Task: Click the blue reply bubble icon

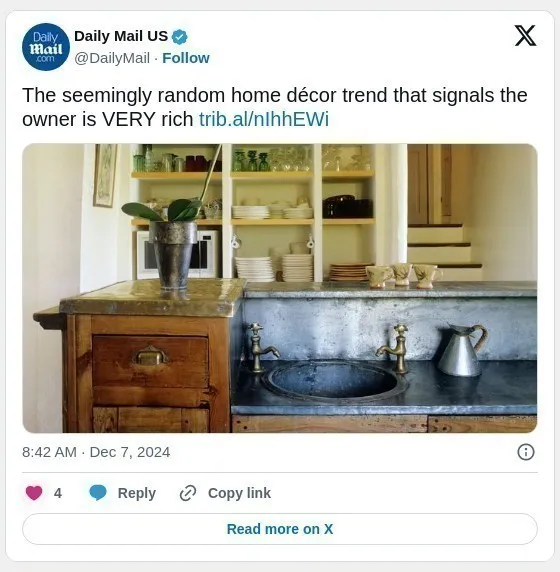Action: [98, 493]
